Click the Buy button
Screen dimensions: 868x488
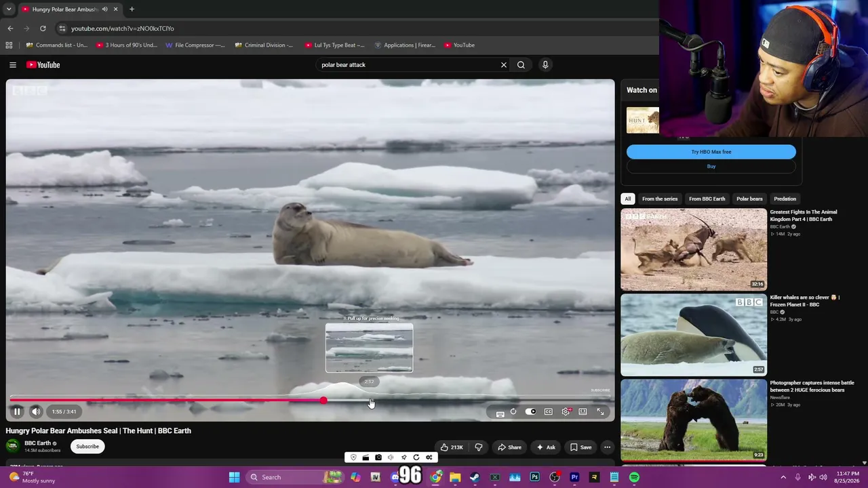coord(711,166)
